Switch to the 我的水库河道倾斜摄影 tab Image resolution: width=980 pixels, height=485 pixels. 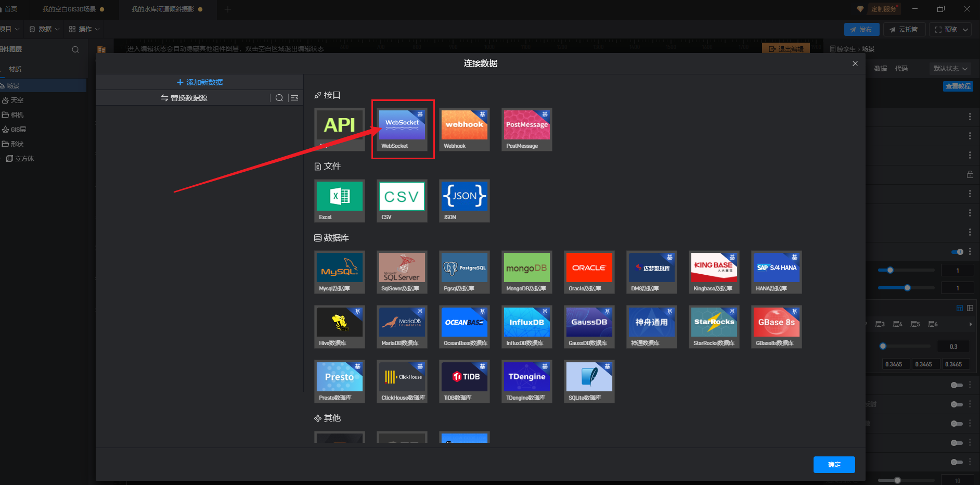click(163, 9)
